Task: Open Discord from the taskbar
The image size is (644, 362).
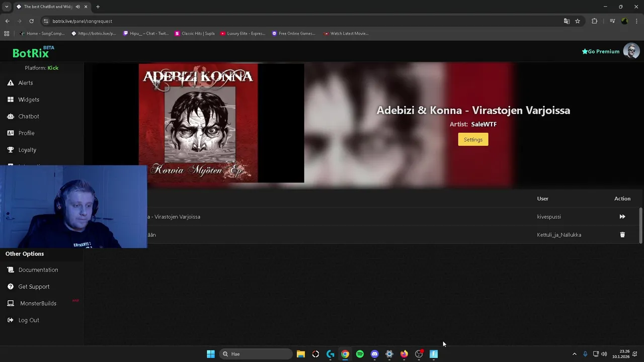Action: [x=374, y=354]
